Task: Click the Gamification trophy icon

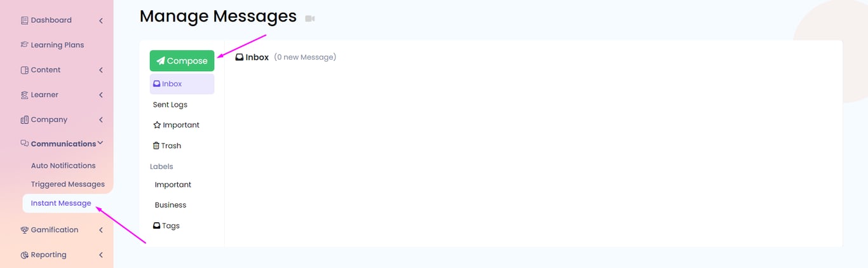Action: click(x=25, y=230)
